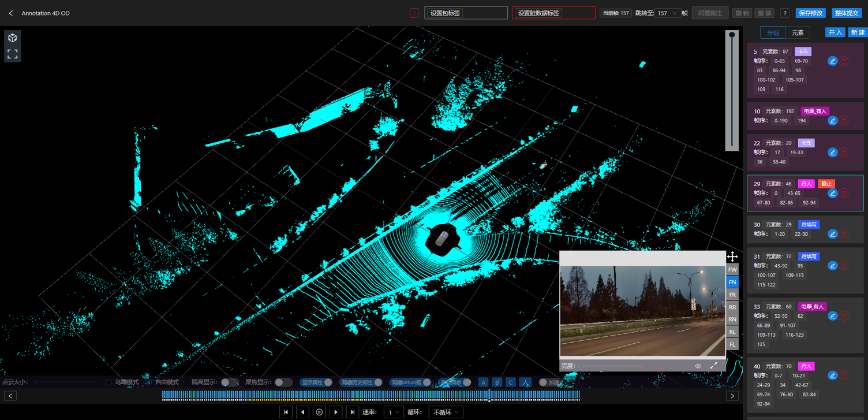
Task: Enter fullscreen with the corner-brackets icon
Action: (x=12, y=54)
